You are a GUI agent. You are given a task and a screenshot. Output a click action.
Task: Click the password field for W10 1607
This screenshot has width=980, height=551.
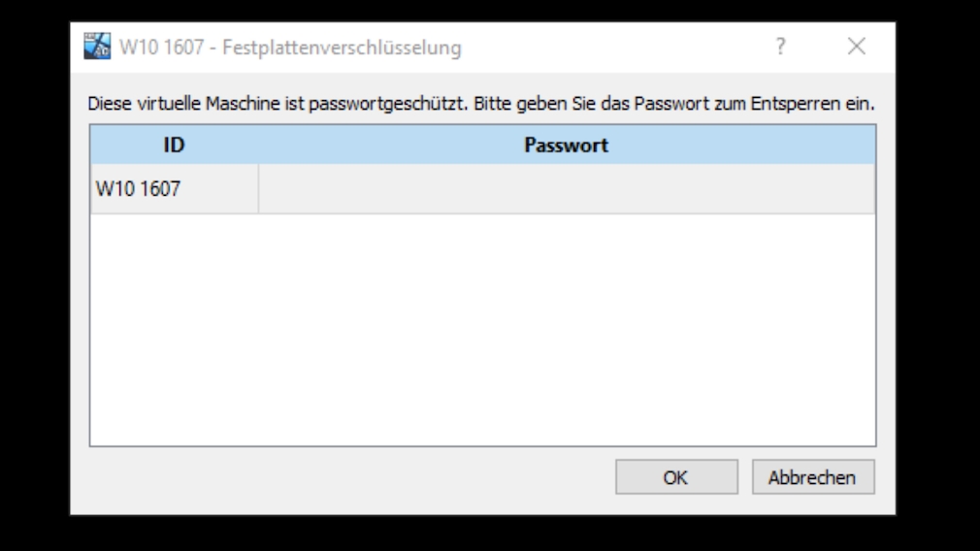coord(567,188)
